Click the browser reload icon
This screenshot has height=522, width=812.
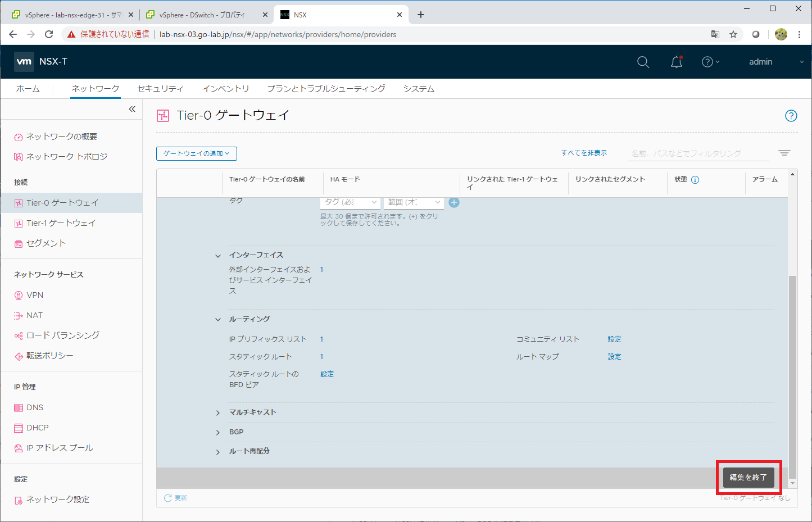click(x=49, y=34)
